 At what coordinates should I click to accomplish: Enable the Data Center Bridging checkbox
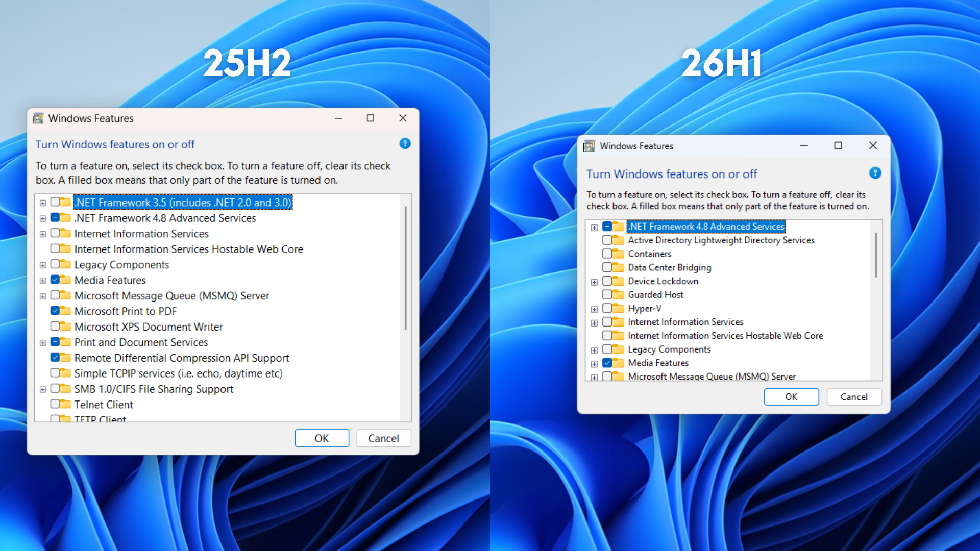pyautogui.click(x=607, y=267)
